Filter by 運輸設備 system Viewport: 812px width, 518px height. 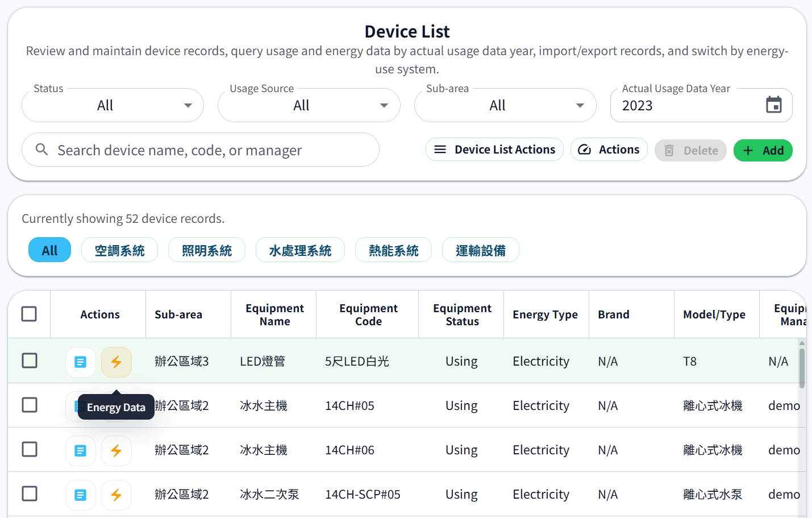[481, 250]
